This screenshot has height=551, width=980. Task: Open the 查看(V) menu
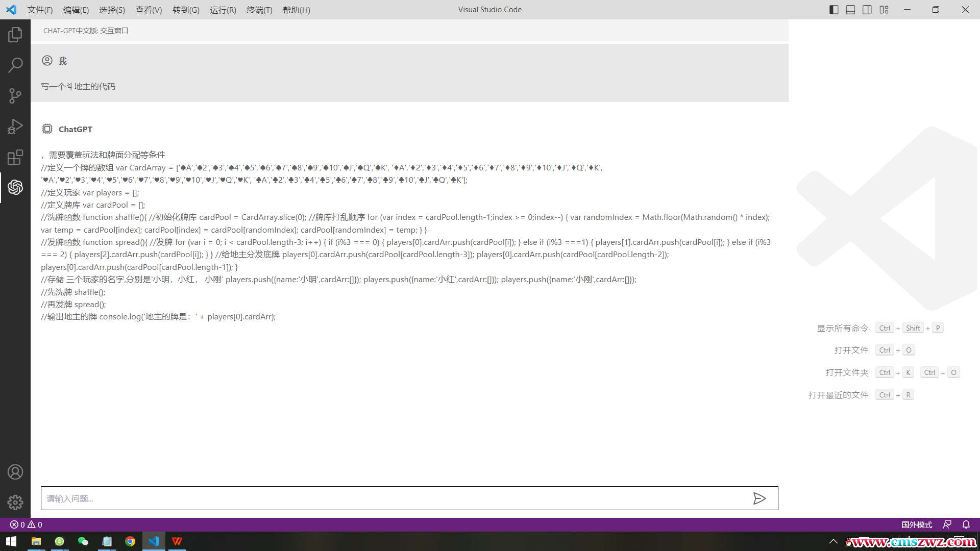[x=149, y=10]
